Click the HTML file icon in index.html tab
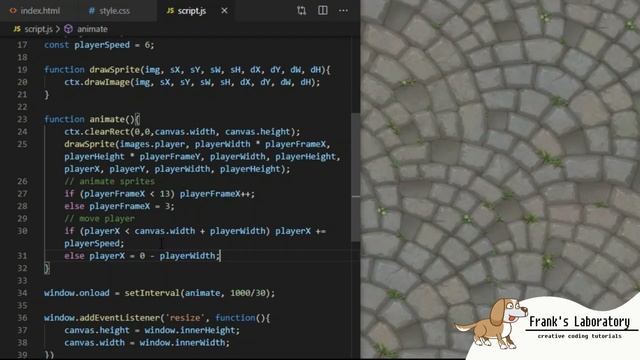 (13, 11)
